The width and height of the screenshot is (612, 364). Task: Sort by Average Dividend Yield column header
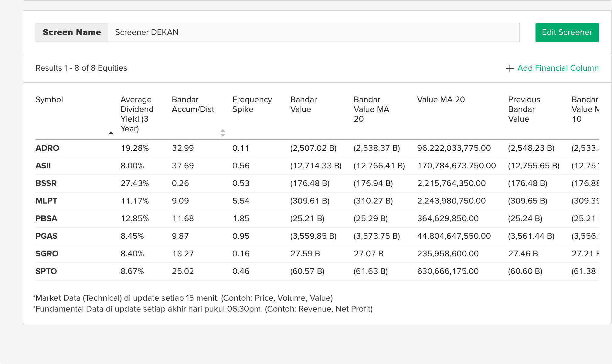pyautogui.click(x=137, y=114)
